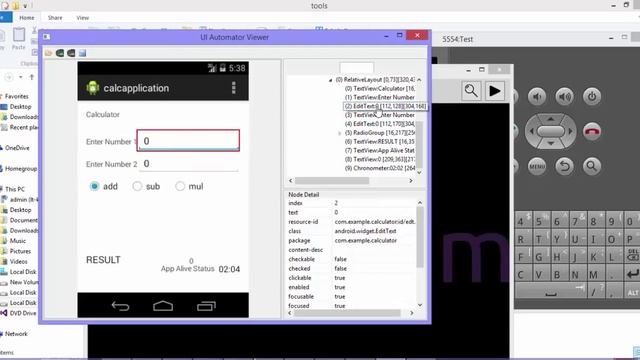
Task: Tap the recent apps navigation button
Action: (x=206, y=306)
